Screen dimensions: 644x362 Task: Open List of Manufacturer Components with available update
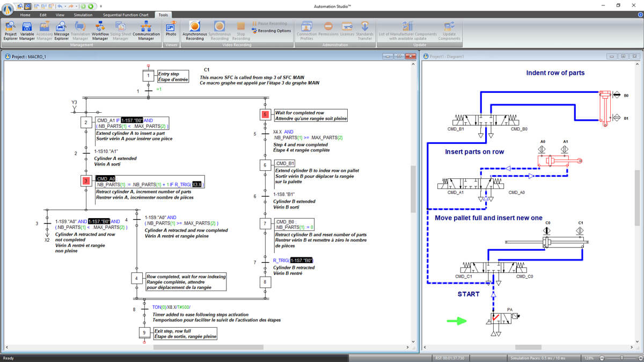tap(408, 31)
